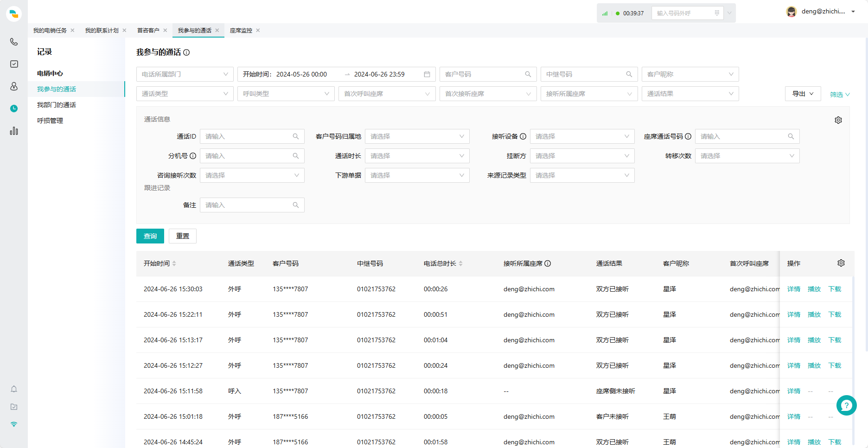Image resolution: width=868 pixels, height=448 pixels.
Task: Click search icon in 通话ID field
Action: pos(296,136)
